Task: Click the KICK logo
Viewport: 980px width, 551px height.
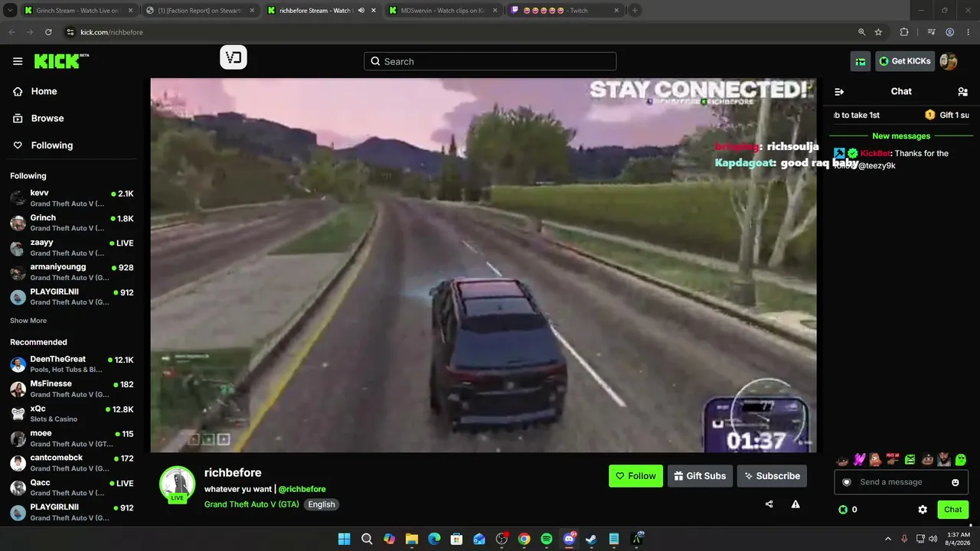Action: [61, 61]
